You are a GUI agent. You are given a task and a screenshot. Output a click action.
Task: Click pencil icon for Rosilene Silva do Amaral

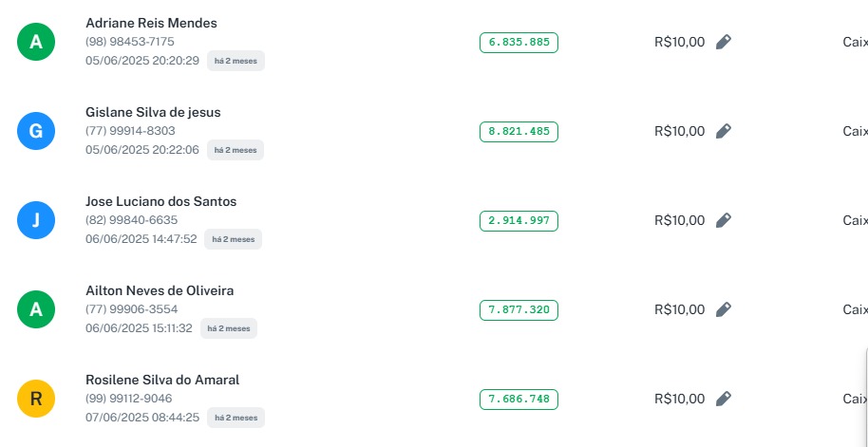(x=724, y=399)
